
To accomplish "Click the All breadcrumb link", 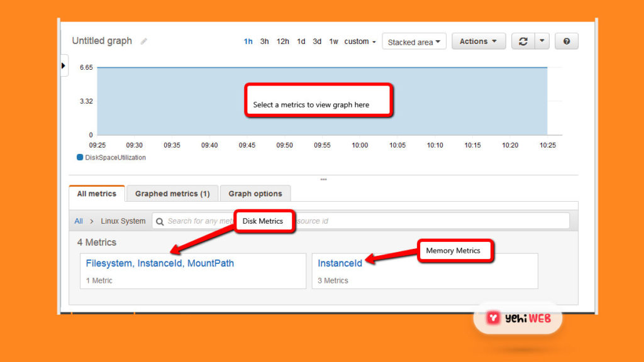I will (x=79, y=221).
